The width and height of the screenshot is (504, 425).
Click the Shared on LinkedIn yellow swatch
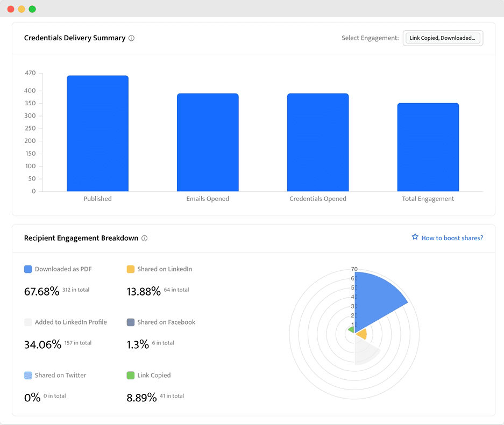131,269
